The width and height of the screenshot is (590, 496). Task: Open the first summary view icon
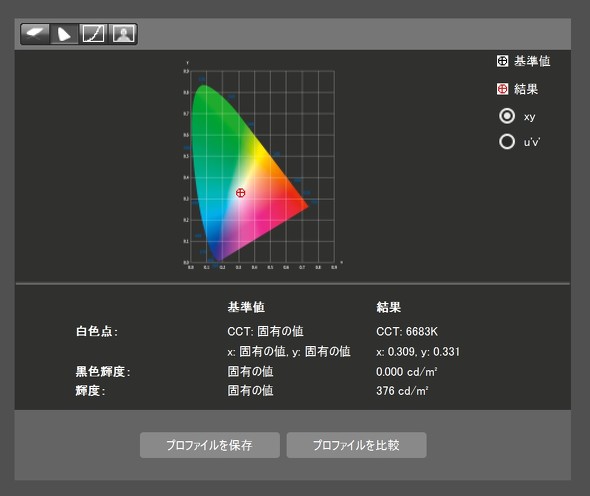tap(35, 34)
